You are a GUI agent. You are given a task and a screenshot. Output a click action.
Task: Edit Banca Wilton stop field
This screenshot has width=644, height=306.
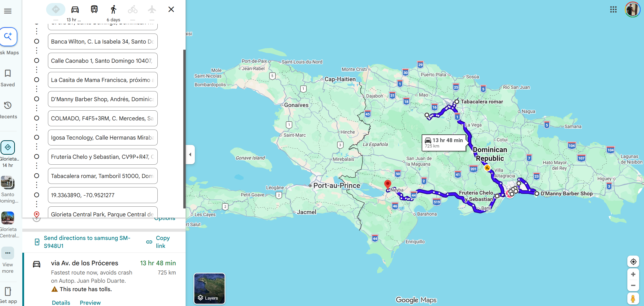coord(103,41)
